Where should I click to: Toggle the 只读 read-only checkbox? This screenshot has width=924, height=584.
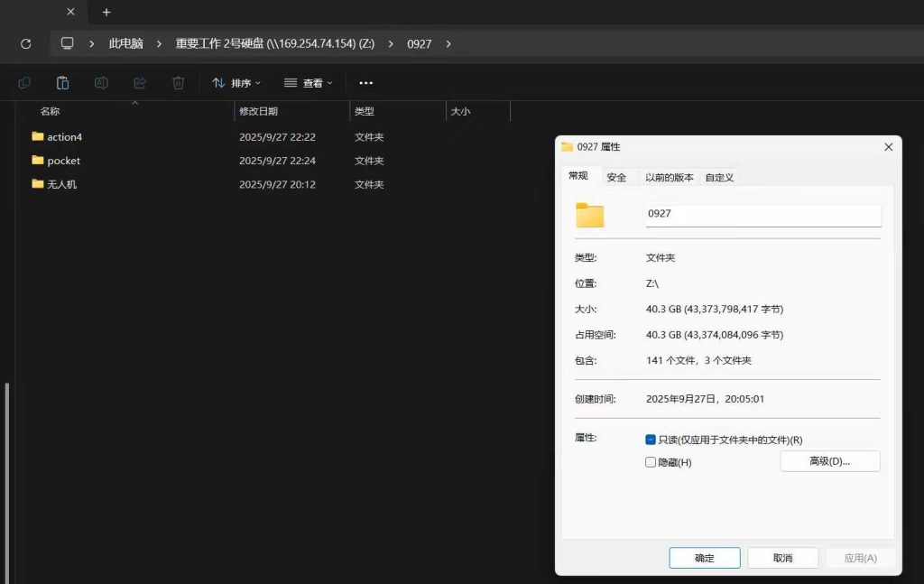(651, 440)
